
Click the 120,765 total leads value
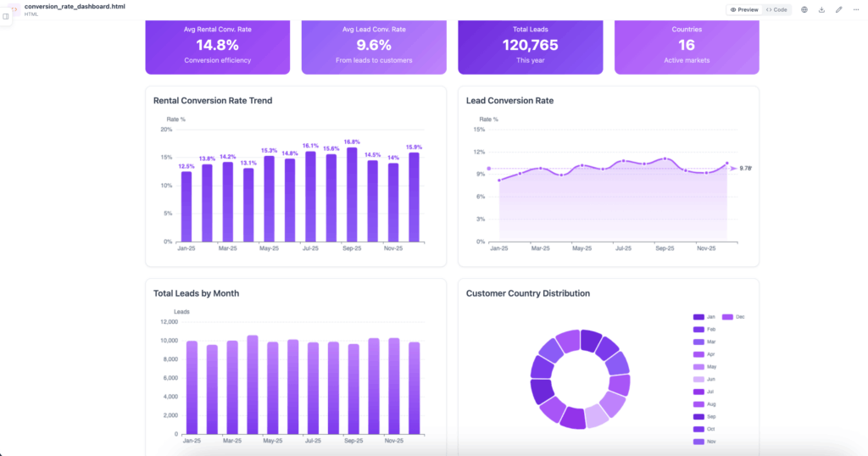(531, 45)
